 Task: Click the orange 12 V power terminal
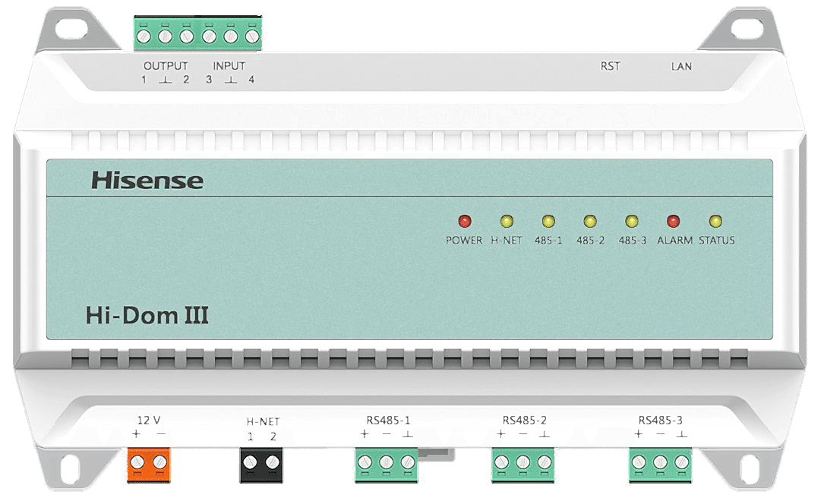[147, 462]
